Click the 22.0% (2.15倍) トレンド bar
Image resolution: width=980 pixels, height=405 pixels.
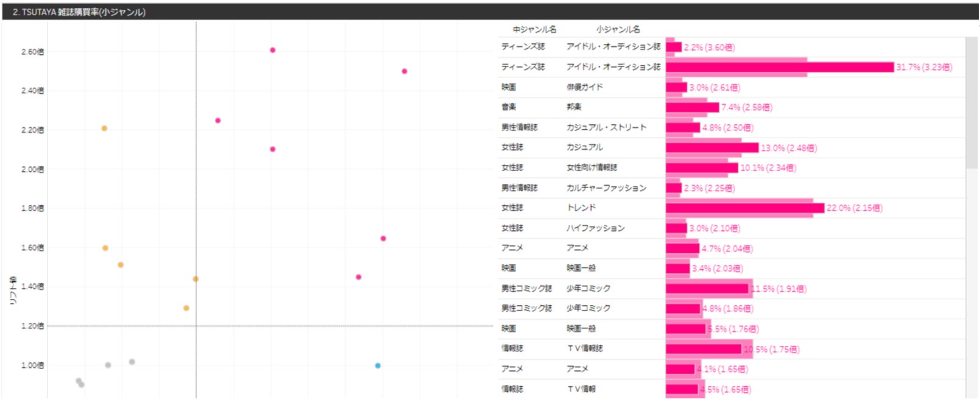coord(744,208)
